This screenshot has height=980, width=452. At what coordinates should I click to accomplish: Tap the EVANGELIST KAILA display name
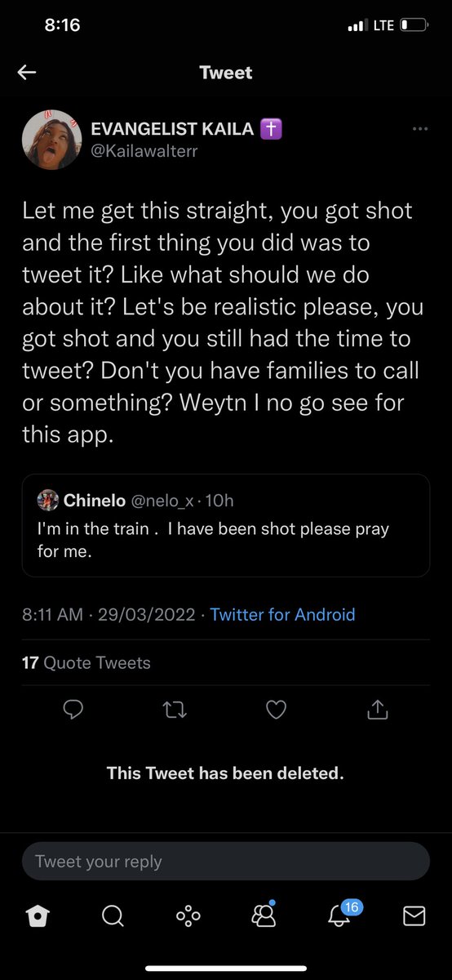point(174,128)
